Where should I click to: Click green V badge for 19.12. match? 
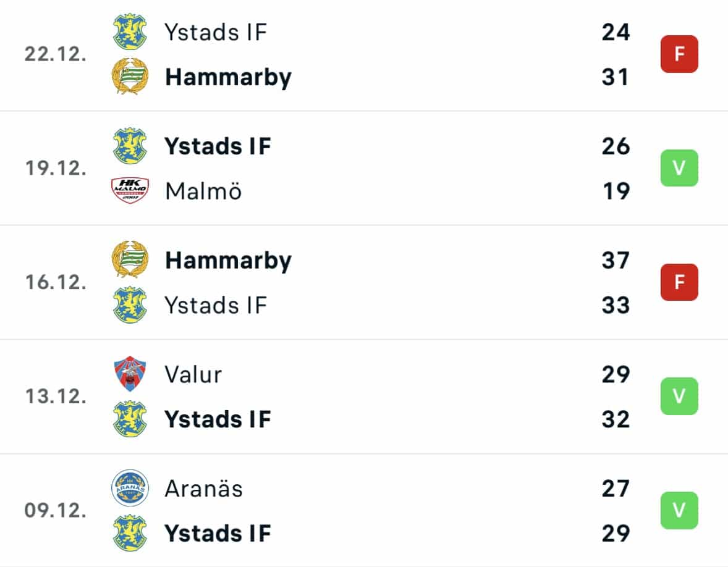679,168
